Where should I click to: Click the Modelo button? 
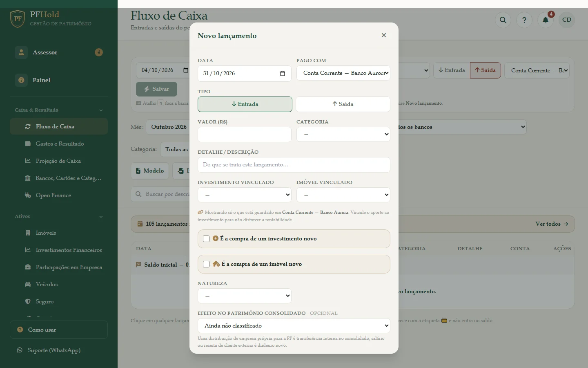pos(150,171)
